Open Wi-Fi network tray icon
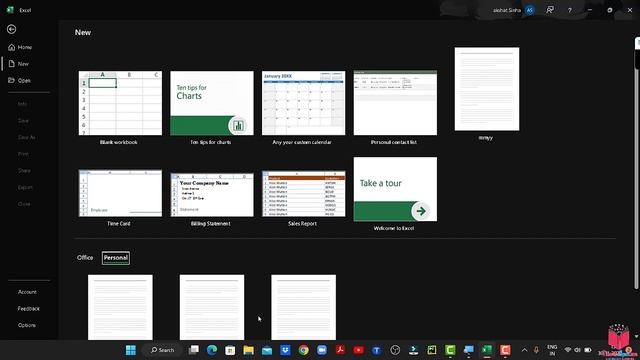This screenshot has height=360, width=640. 567,350
